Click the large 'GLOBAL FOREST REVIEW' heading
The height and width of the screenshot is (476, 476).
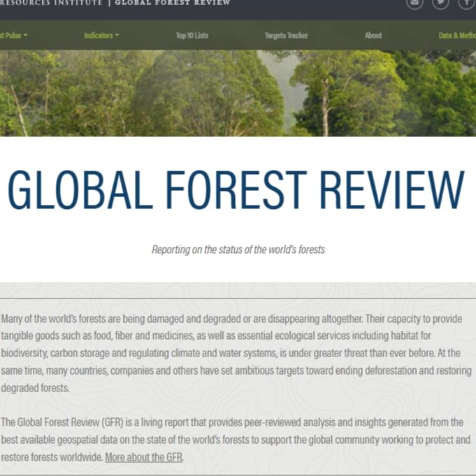pyautogui.click(x=236, y=190)
